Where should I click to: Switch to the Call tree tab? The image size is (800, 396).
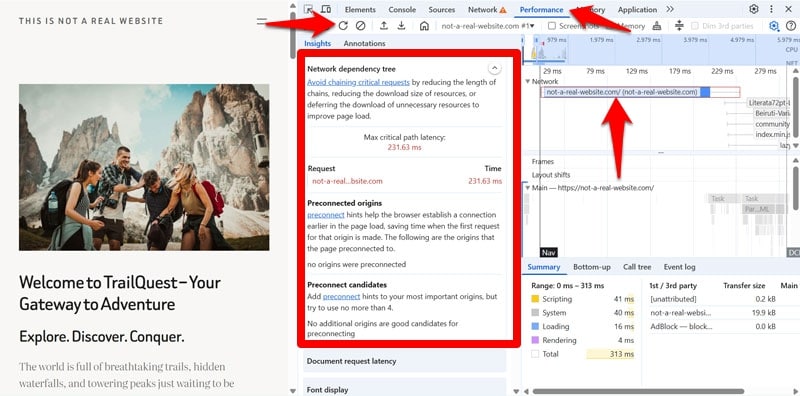coord(637,267)
